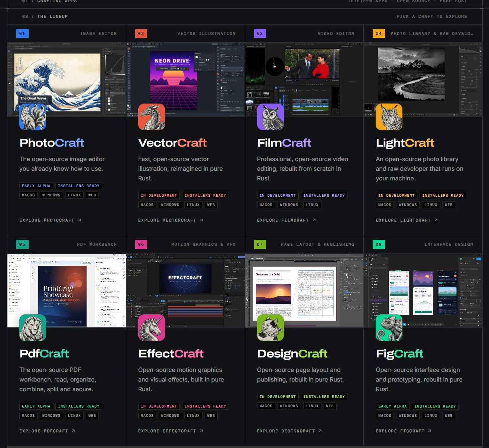
Task: Open the Great Wave image editor screenshot
Action: tap(67, 80)
